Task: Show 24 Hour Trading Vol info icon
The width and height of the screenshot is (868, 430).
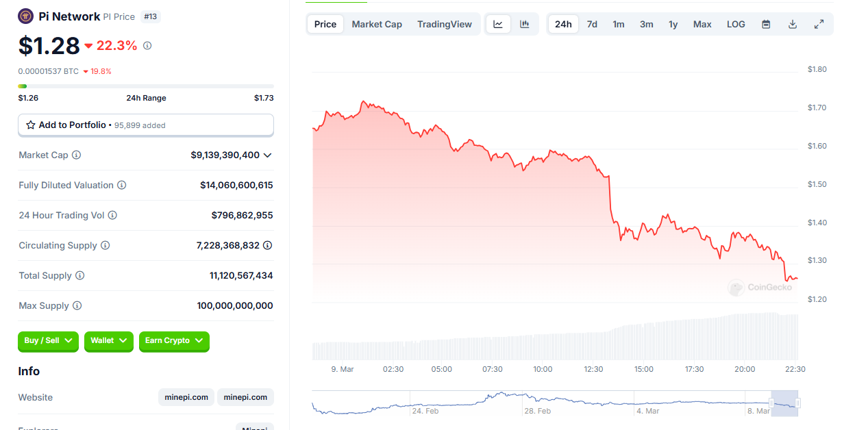Action: tap(112, 216)
